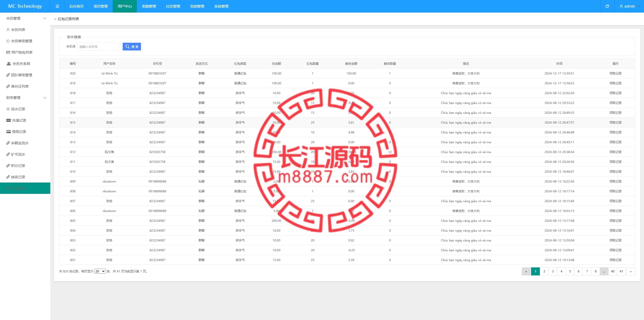Select the highlighted 红包记录 sidebar item
Screen dimensions: 644x320
coord(25,188)
